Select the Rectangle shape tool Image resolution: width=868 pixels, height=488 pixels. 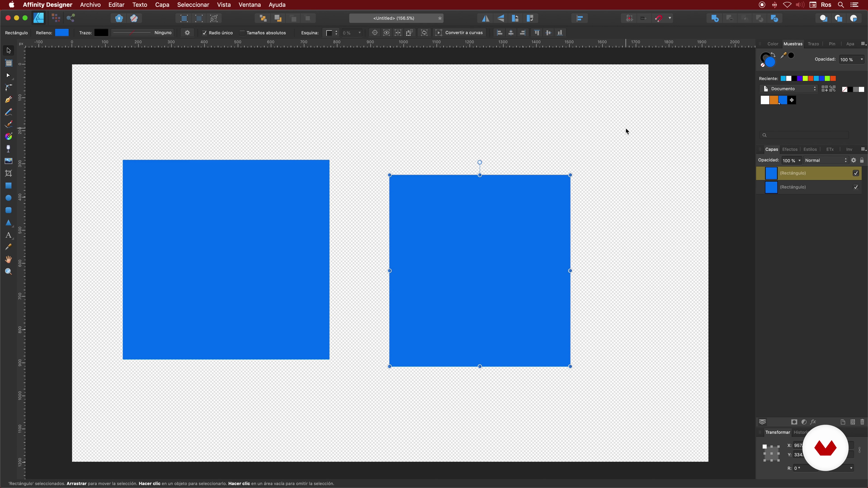point(8,185)
